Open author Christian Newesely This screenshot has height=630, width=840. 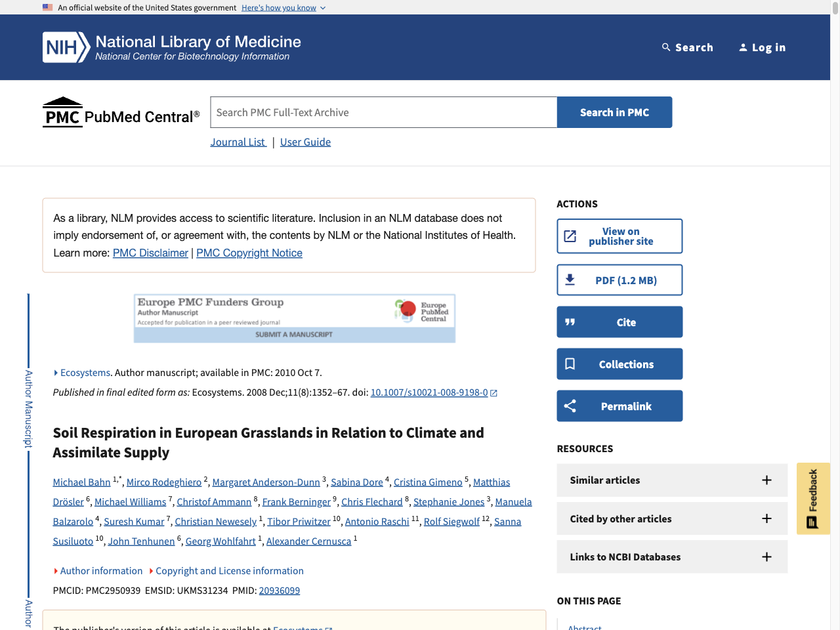216,522
